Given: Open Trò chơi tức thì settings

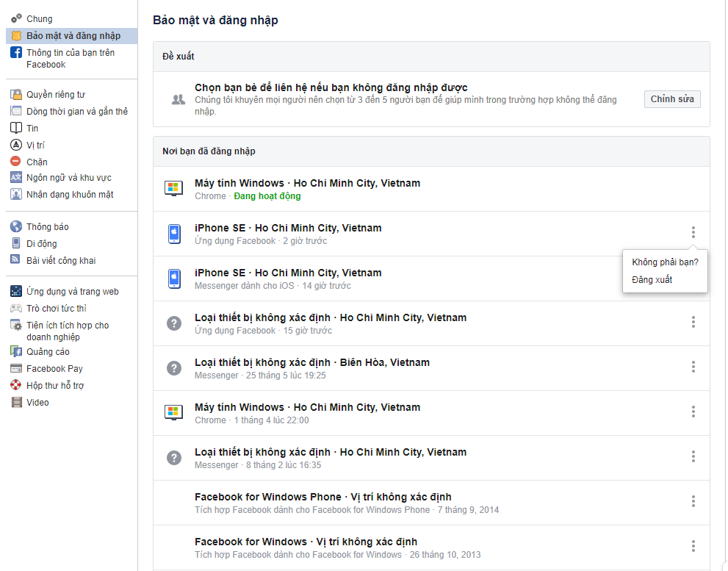Looking at the screenshot, I should point(56,309).
